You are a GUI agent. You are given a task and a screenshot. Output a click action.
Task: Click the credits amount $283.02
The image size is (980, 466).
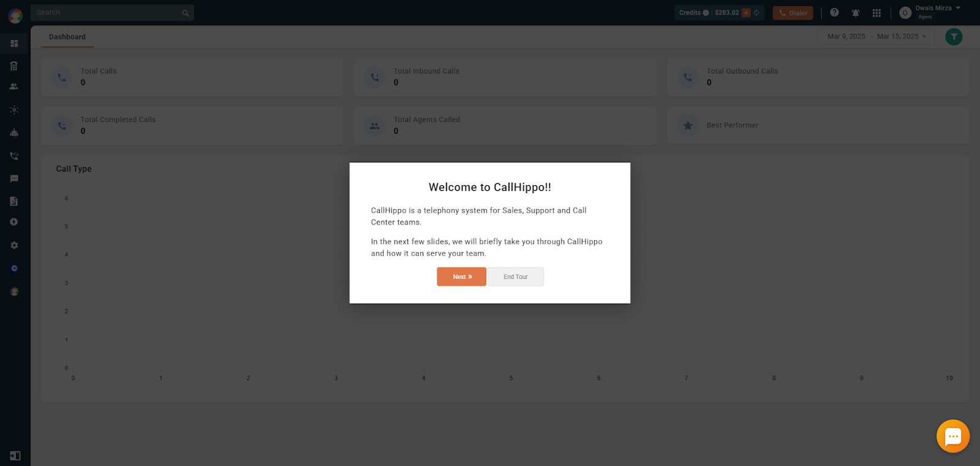click(x=727, y=13)
